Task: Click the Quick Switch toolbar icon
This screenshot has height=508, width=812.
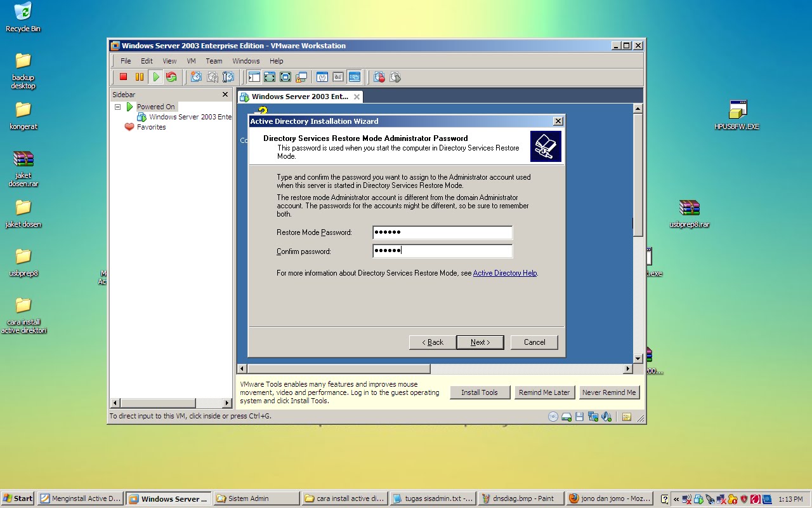Action: pyautogui.click(x=270, y=77)
